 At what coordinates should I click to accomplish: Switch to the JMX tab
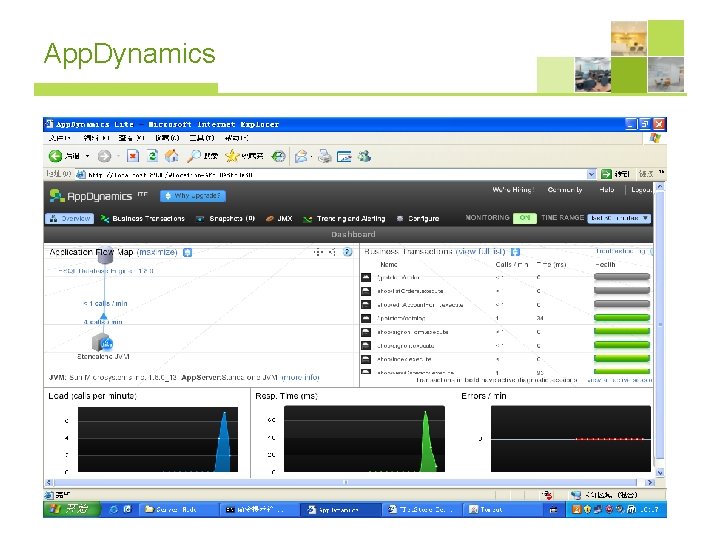pyautogui.click(x=279, y=219)
